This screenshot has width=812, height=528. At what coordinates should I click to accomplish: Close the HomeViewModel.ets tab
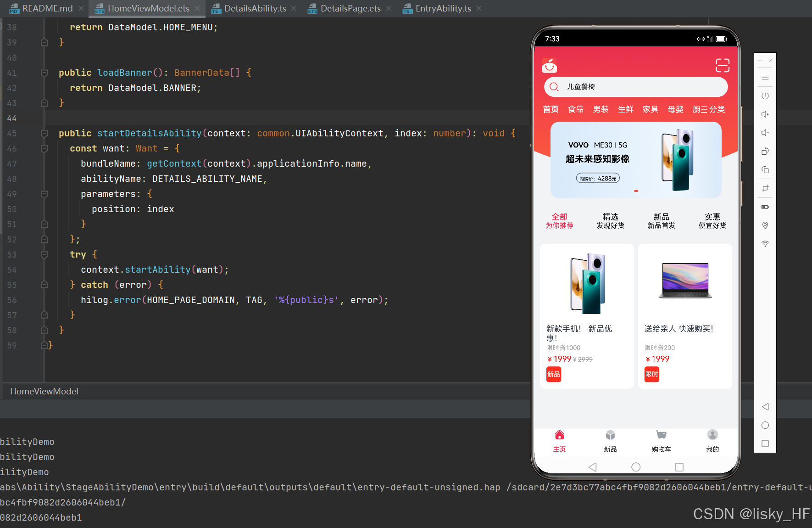coord(197,8)
